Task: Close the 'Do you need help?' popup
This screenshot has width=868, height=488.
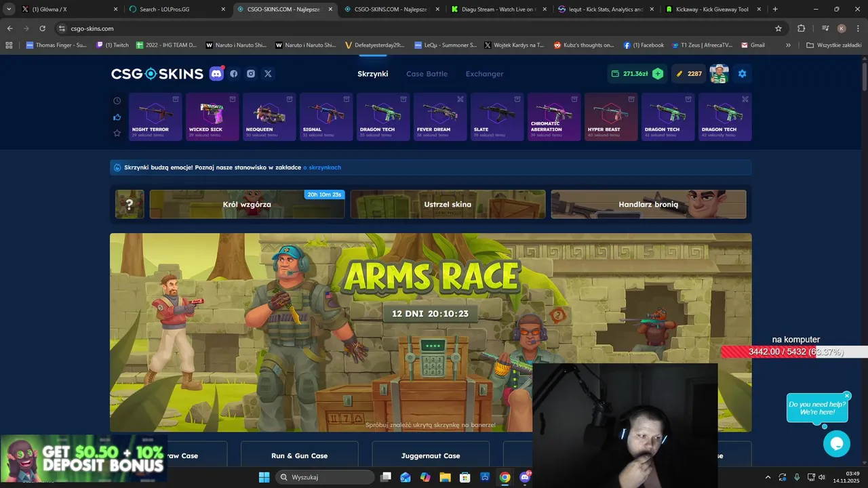Action: click(x=847, y=396)
